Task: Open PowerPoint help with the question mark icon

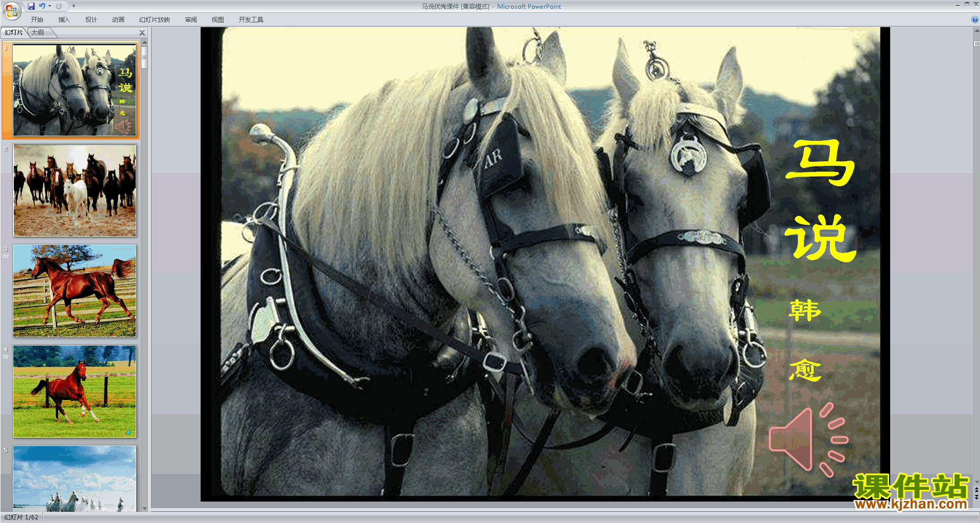Action: pos(974,20)
